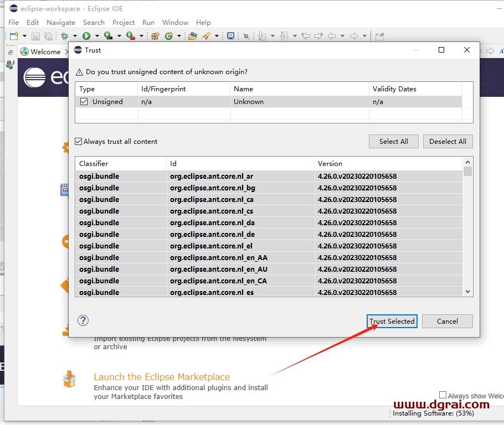The width and height of the screenshot is (504, 425).
Task: Click the Trust Selected button
Action: click(392, 321)
